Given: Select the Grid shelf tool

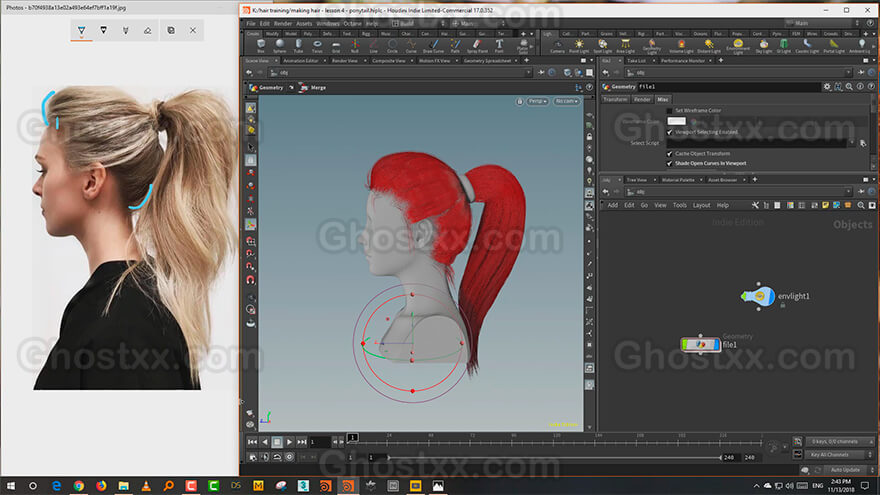Looking at the screenshot, I should [x=336, y=46].
